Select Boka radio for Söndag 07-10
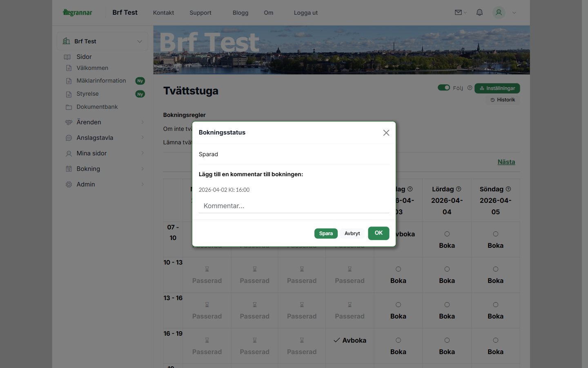 [x=496, y=234]
